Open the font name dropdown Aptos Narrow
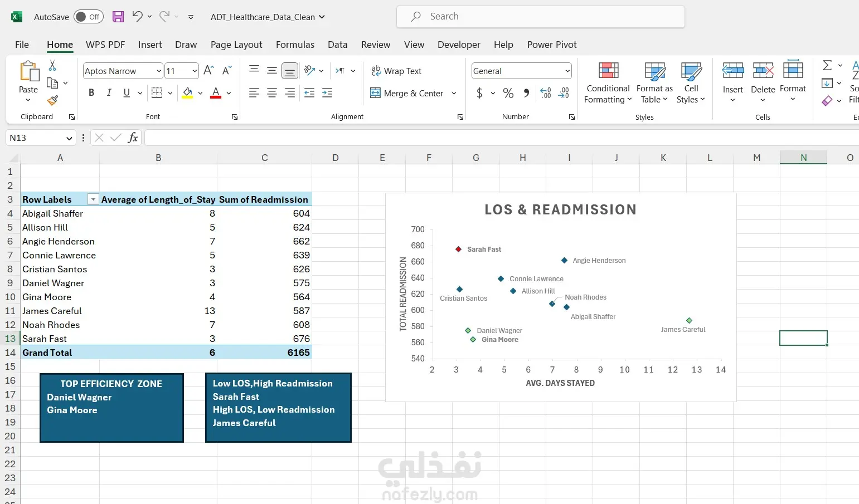This screenshot has width=859, height=504. (x=159, y=71)
